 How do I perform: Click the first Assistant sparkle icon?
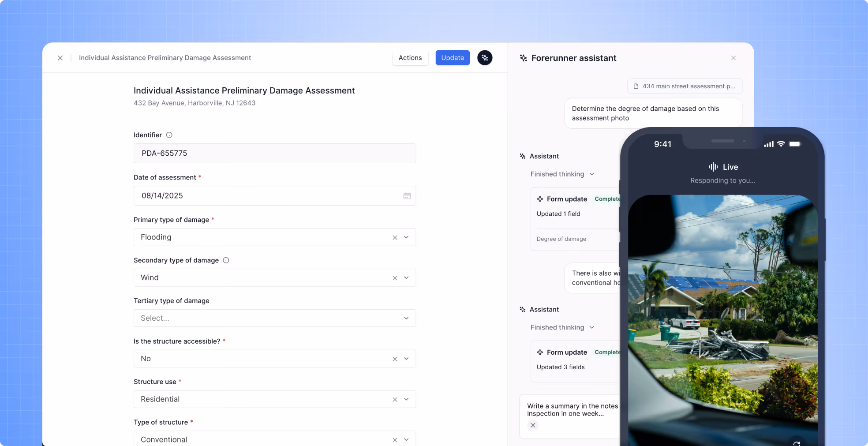tap(523, 156)
